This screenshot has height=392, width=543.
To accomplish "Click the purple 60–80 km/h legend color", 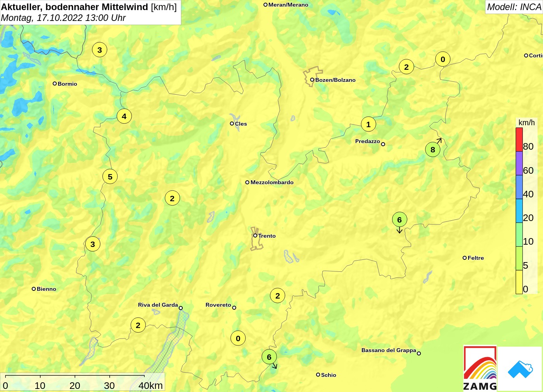I will pos(519,163).
